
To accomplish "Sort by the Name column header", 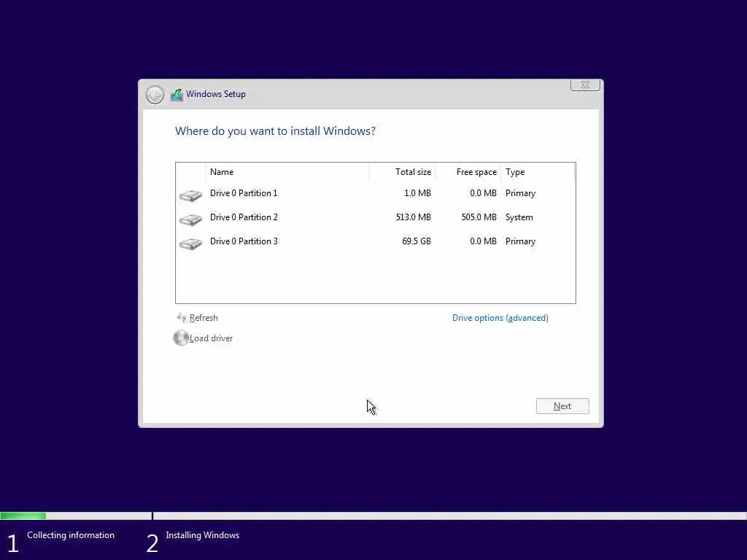I will point(287,172).
